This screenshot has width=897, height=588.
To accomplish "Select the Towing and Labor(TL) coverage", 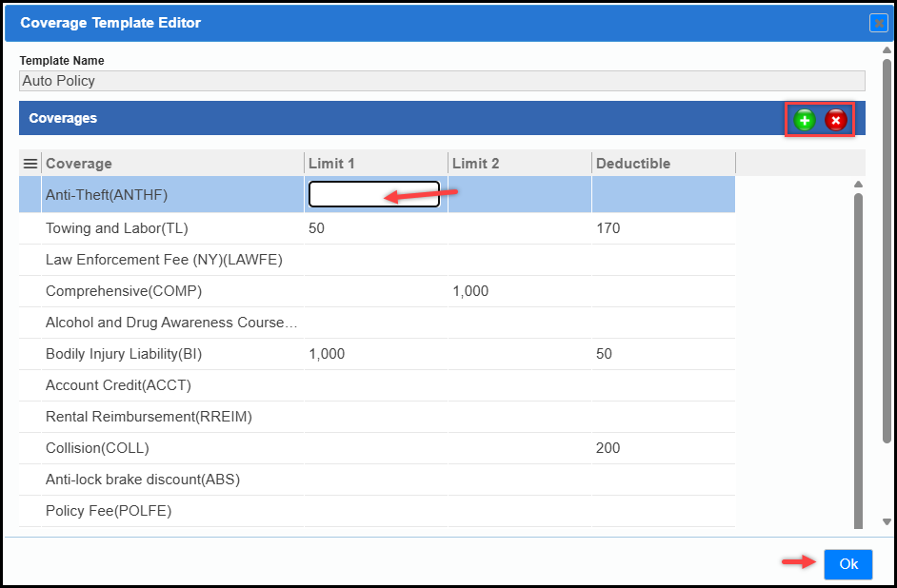I will click(x=117, y=228).
